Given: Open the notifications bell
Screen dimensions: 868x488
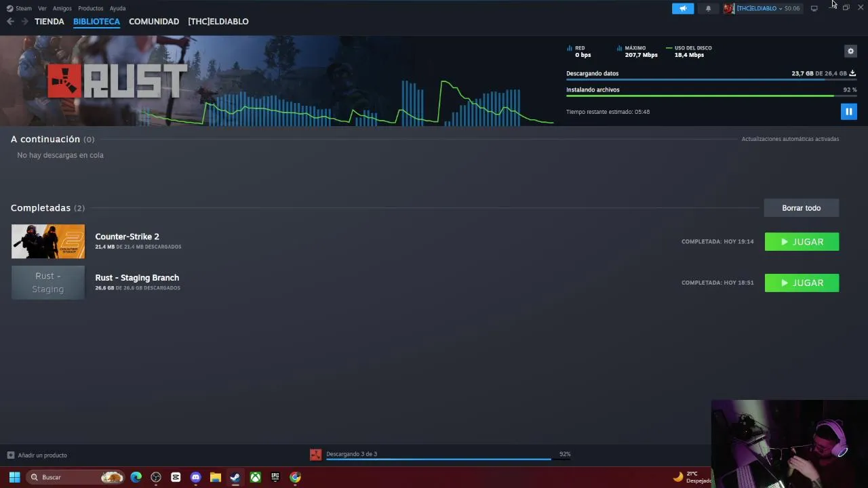Looking at the screenshot, I should point(708,8).
